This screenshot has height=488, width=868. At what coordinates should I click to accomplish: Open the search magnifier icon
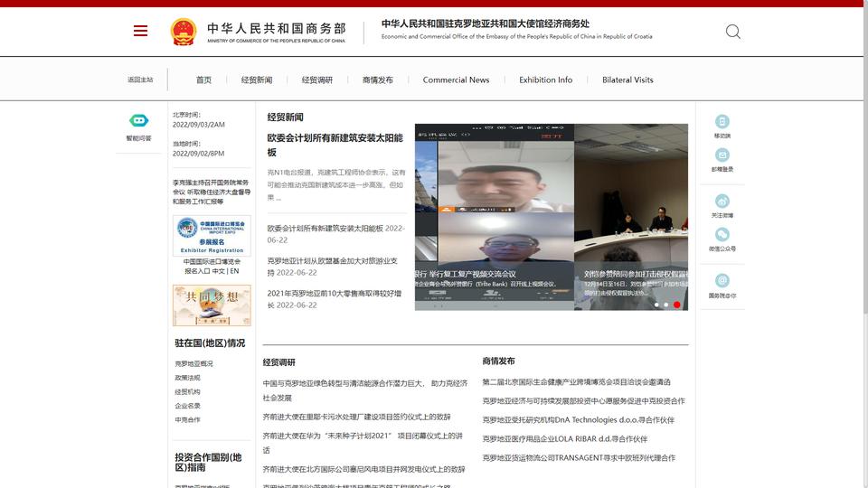(x=733, y=32)
